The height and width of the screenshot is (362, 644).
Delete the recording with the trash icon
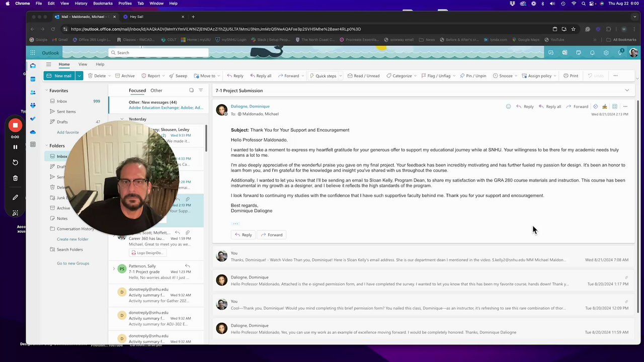15,178
